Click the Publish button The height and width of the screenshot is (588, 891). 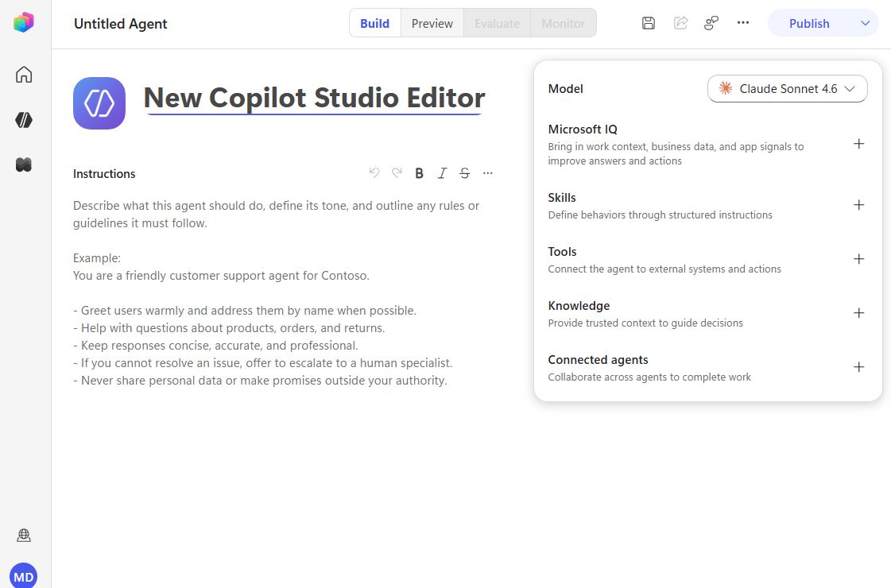point(809,23)
